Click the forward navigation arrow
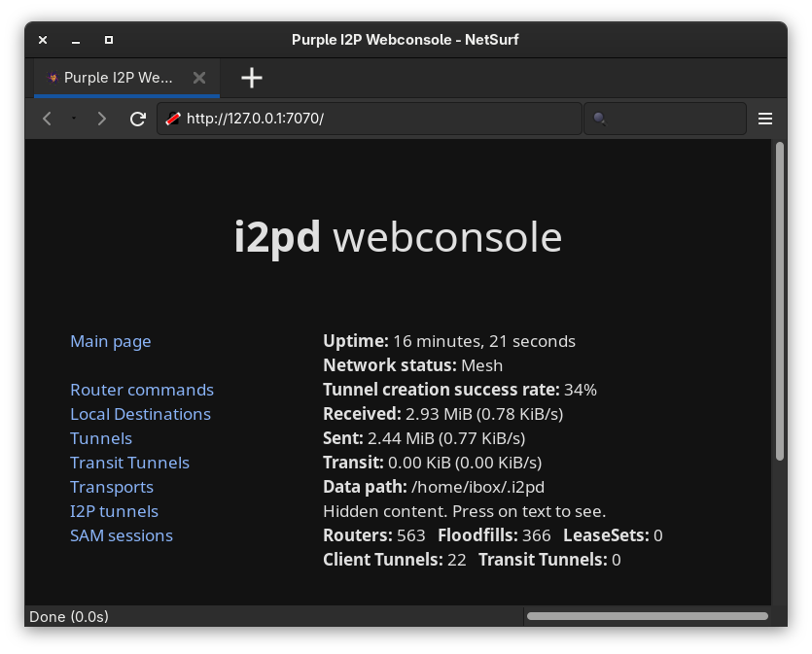 (101, 119)
